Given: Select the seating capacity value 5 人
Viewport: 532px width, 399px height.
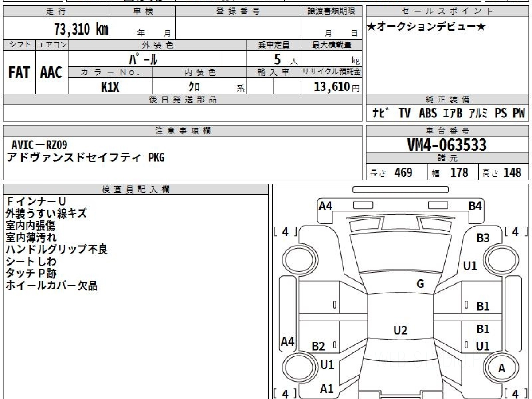Looking at the screenshot, I should point(285,59).
